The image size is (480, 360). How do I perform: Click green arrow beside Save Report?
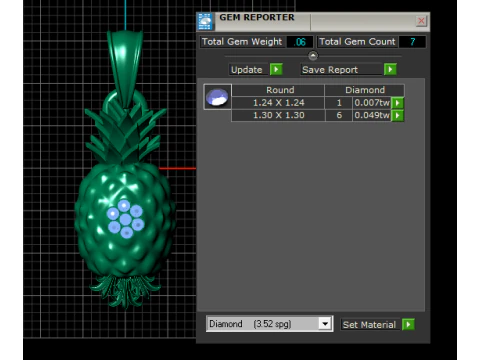[390, 69]
